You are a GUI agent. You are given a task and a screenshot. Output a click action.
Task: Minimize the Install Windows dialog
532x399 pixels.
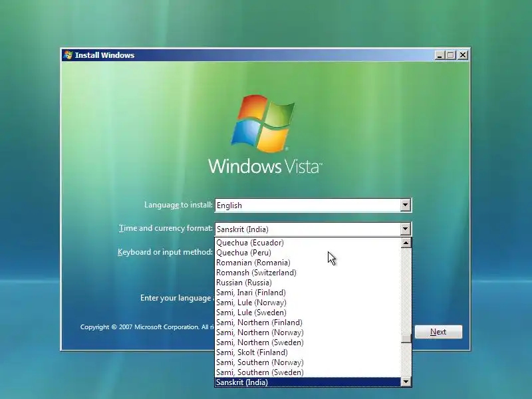[440, 55]
